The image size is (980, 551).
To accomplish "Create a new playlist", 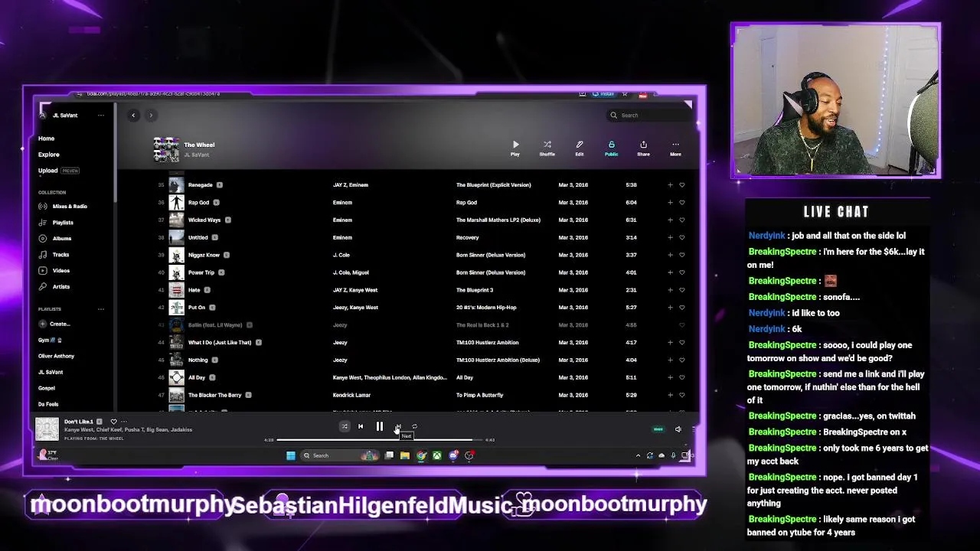I will 54,324.
